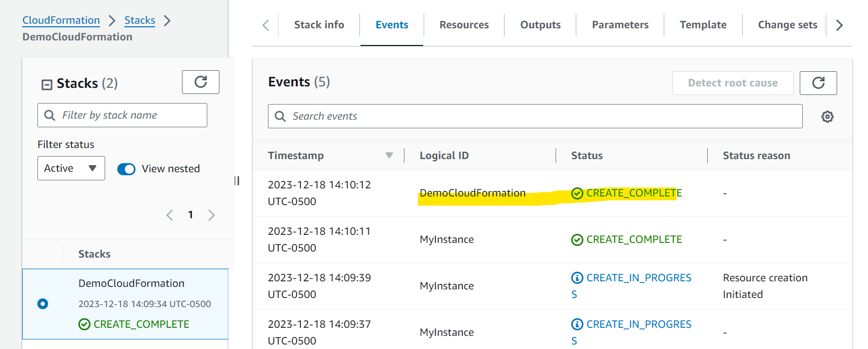The image size is (868, 349).
Task: Open DemoCloudFormation stack in the stacks list
Action: [131, 283]
